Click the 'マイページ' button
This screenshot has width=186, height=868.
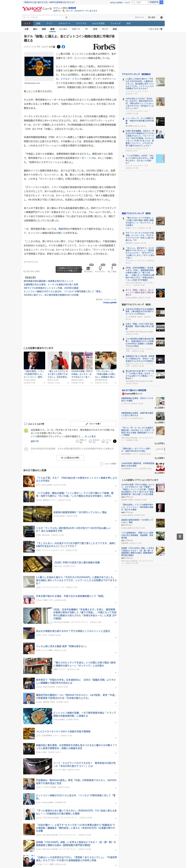tap(139, 17)
